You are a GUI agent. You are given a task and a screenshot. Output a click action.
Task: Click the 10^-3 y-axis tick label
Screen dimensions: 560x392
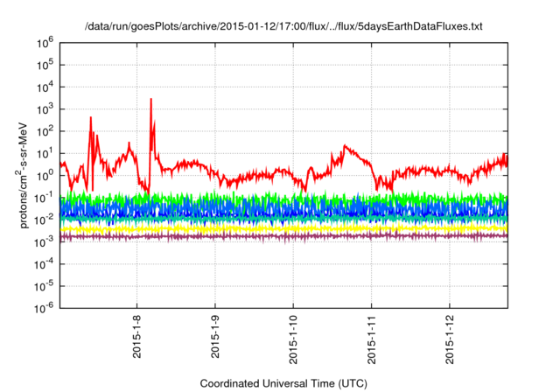coord(44,242)
